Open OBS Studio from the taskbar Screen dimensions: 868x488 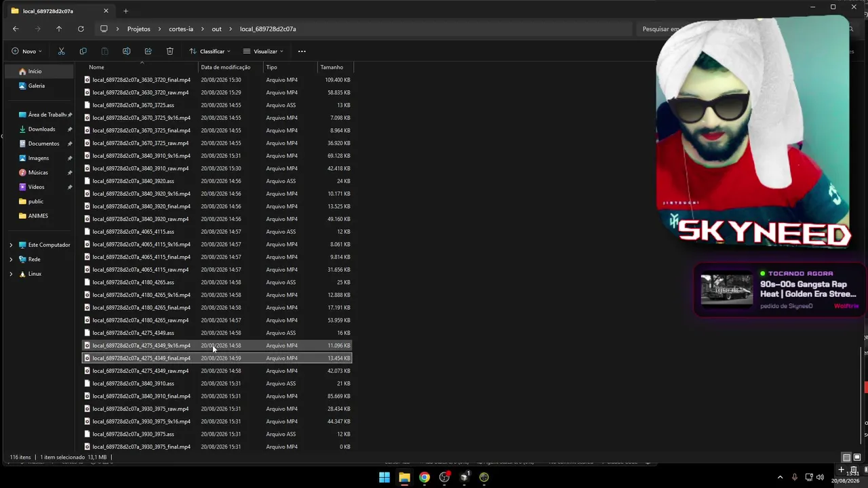pos(444,477)
